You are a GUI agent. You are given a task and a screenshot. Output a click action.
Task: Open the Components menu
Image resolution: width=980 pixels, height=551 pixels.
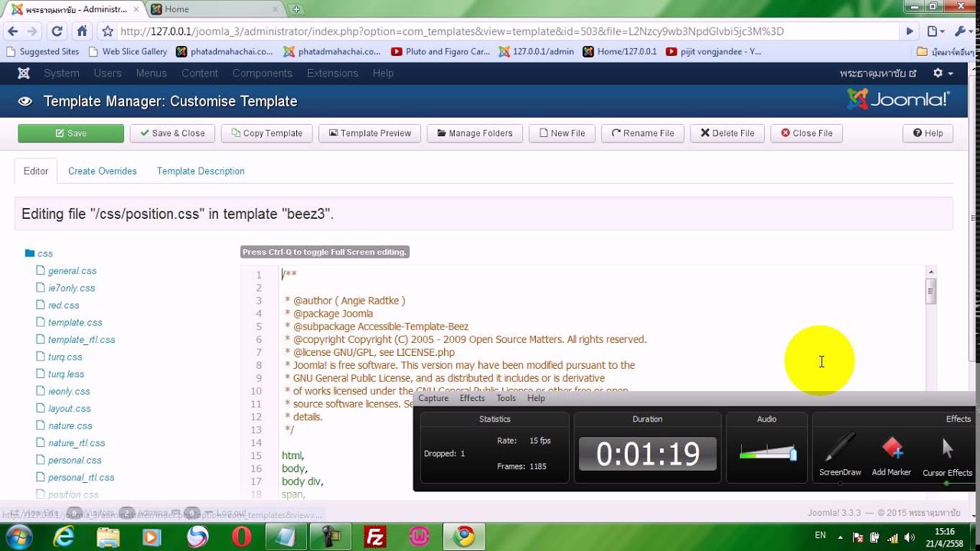[x=263, y=73]
